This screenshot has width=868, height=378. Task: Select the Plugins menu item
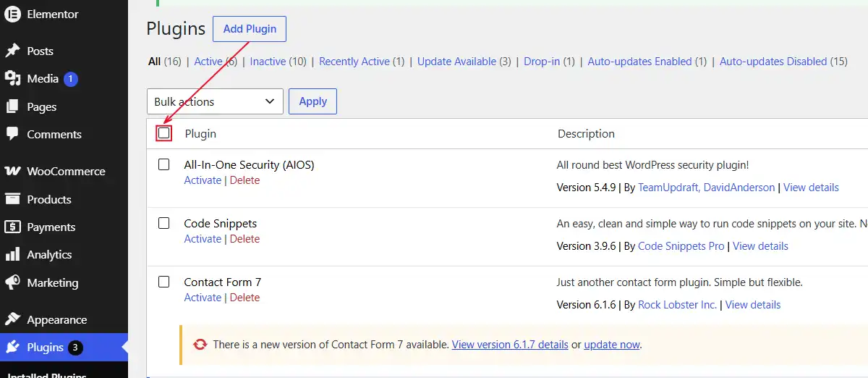[64, 348]
